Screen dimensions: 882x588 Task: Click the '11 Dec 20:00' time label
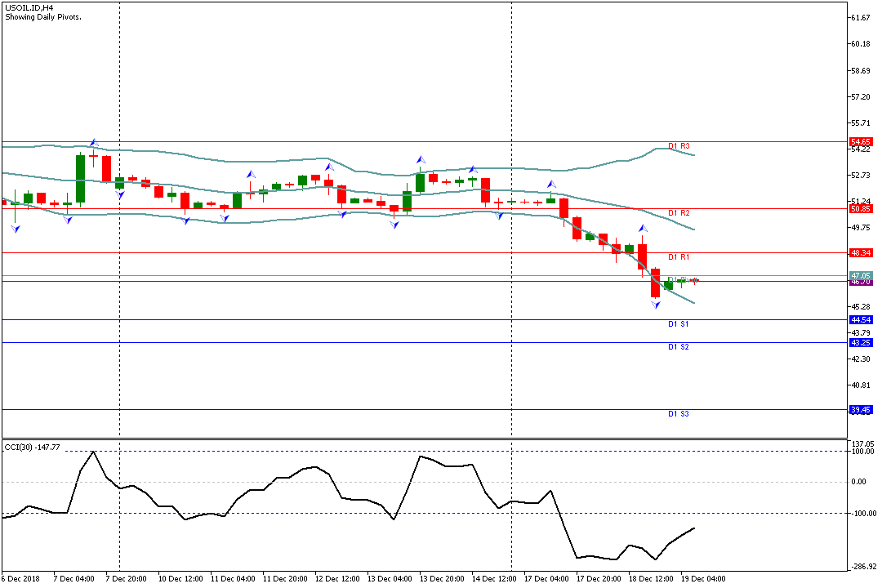pyautogui.click(x=285, y=578)
